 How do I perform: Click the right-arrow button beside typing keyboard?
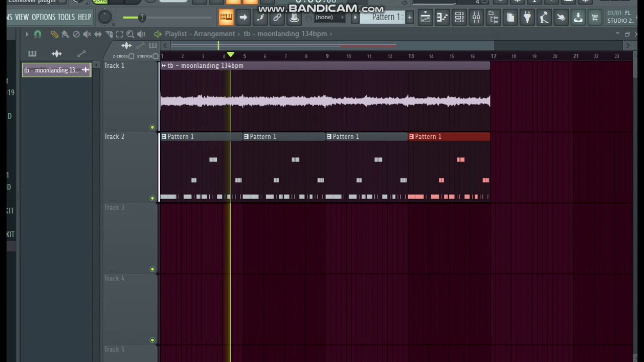pos(243,18)
